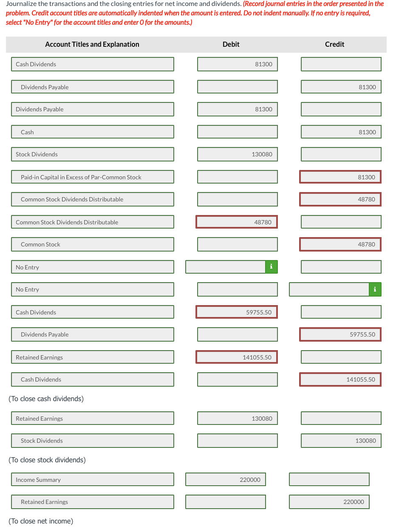Click the info icon in the No Entry debit field
The image size is (396, 532).
[x=271, y=267]
